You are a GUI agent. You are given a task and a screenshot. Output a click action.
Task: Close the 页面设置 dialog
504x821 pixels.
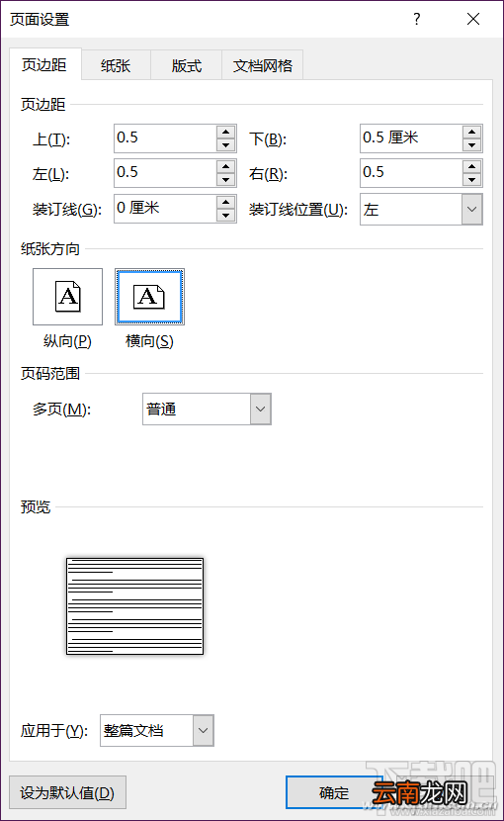[473, 19]
